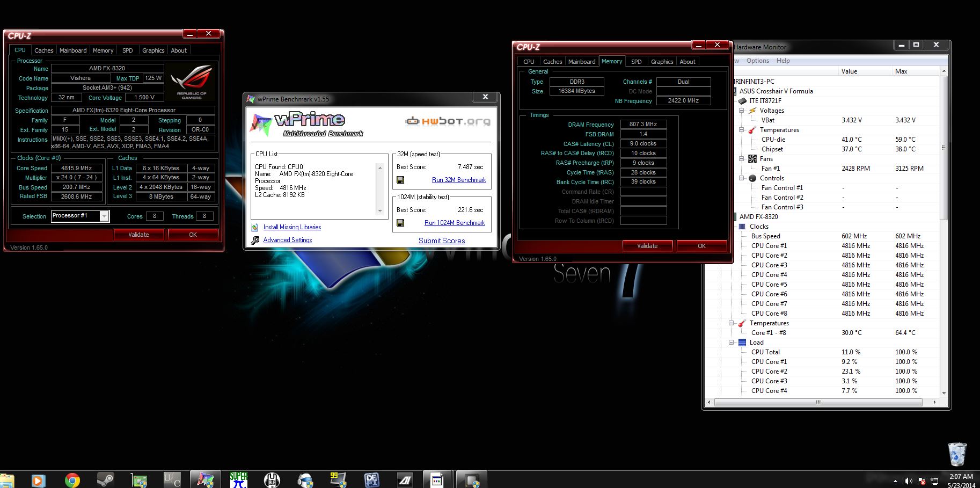Click the network tray icon

pos(934,481)
